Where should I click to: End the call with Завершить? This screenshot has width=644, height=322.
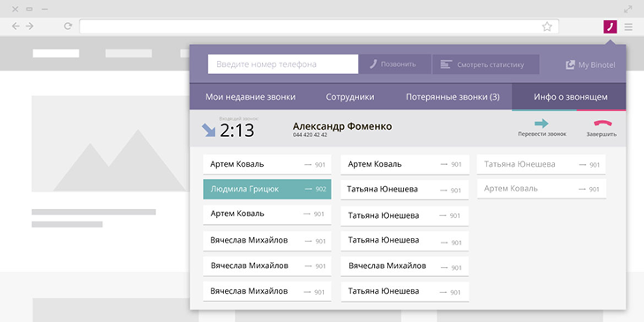click(602, 128)
